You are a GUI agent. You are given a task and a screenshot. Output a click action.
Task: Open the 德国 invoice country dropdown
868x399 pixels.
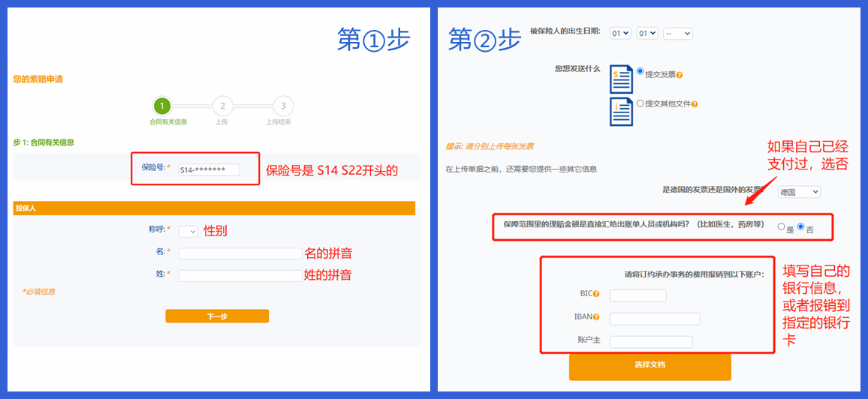(x=799, y=192)
